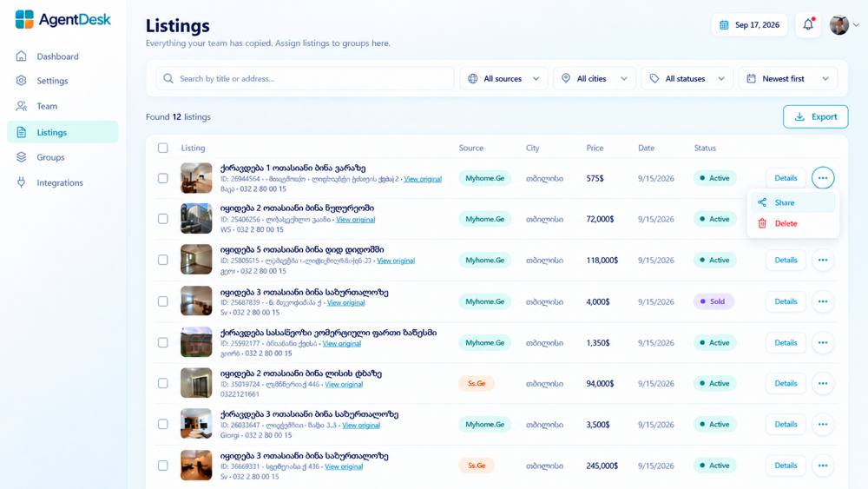This screenshot has height=489, width=868.
Task: Click the Settings gear icon in sidebar
Action: tap(21, 80)
